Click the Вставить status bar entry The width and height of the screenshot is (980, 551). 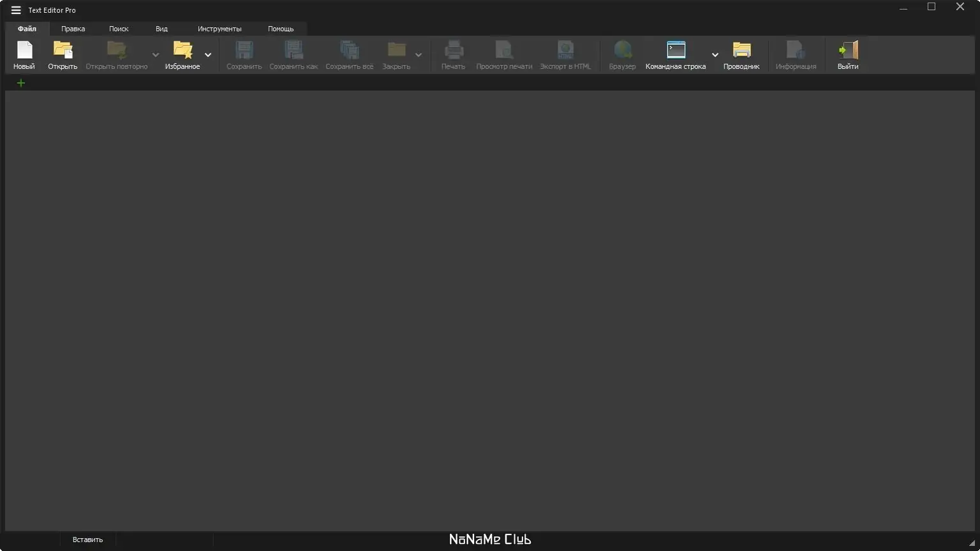[x=87, y=540]
